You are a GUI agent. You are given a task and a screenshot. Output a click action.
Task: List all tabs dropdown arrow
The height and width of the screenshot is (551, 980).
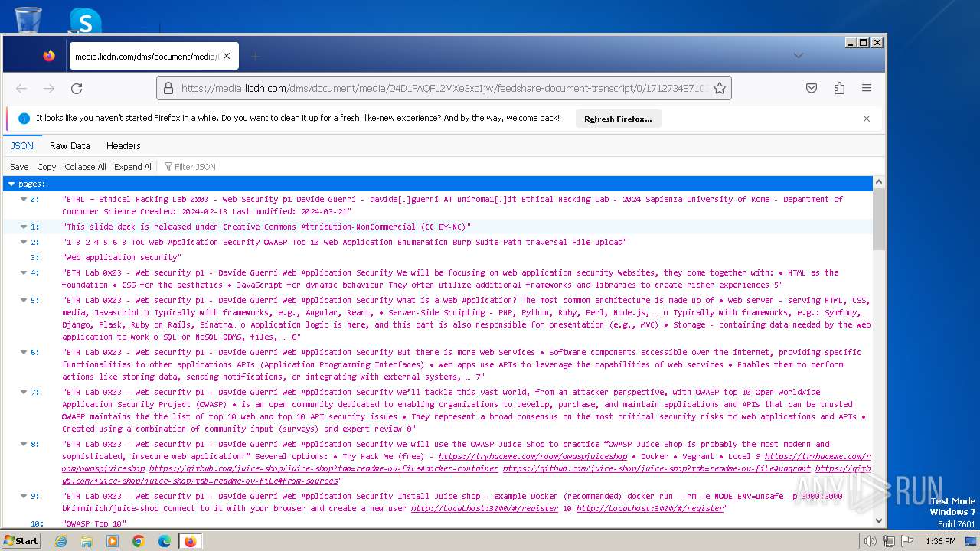(x=799, y=56)
